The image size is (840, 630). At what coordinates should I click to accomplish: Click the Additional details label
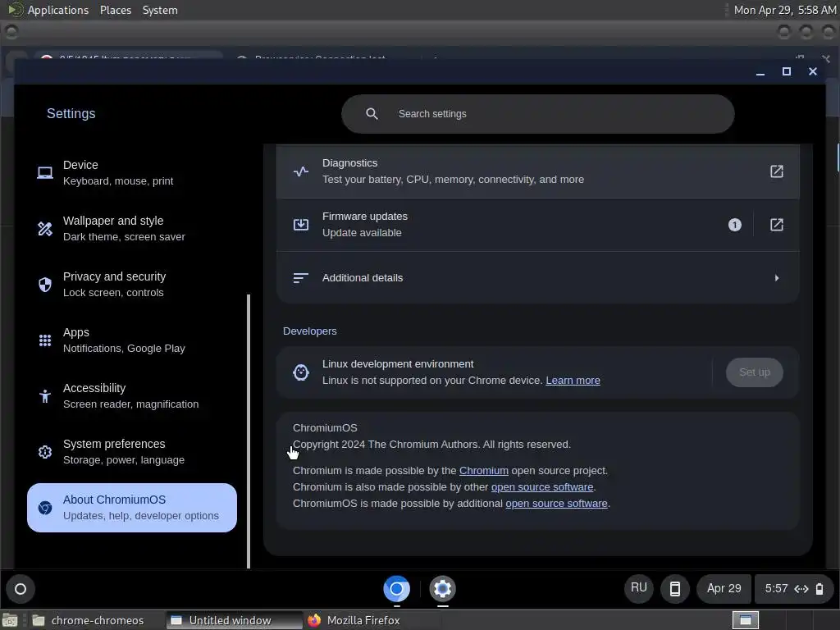coord(363,277)
